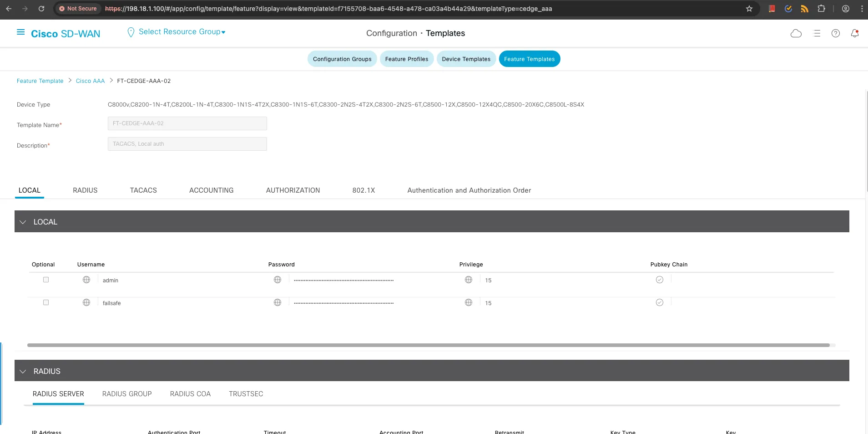Click the Cisco AAA breadcrumb link
868x434 pixels.
click(x=90, y=81)
